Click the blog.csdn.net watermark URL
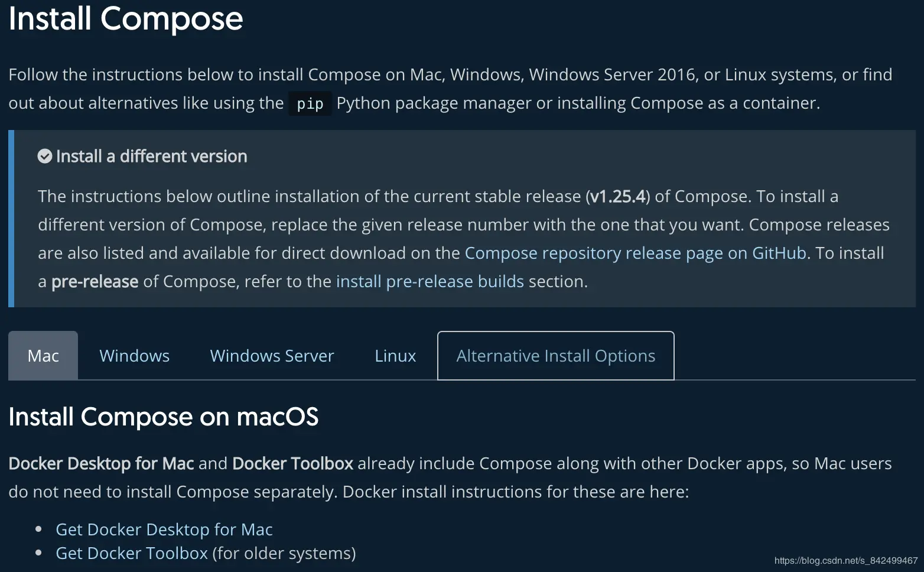 [845, 560]
